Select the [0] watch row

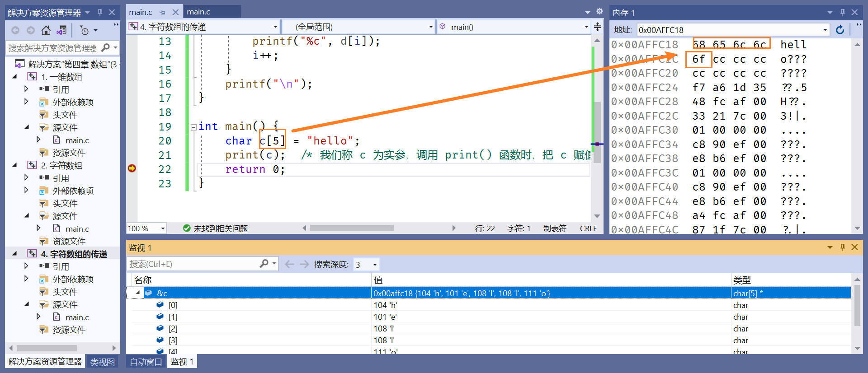click(x=488, y=305)
